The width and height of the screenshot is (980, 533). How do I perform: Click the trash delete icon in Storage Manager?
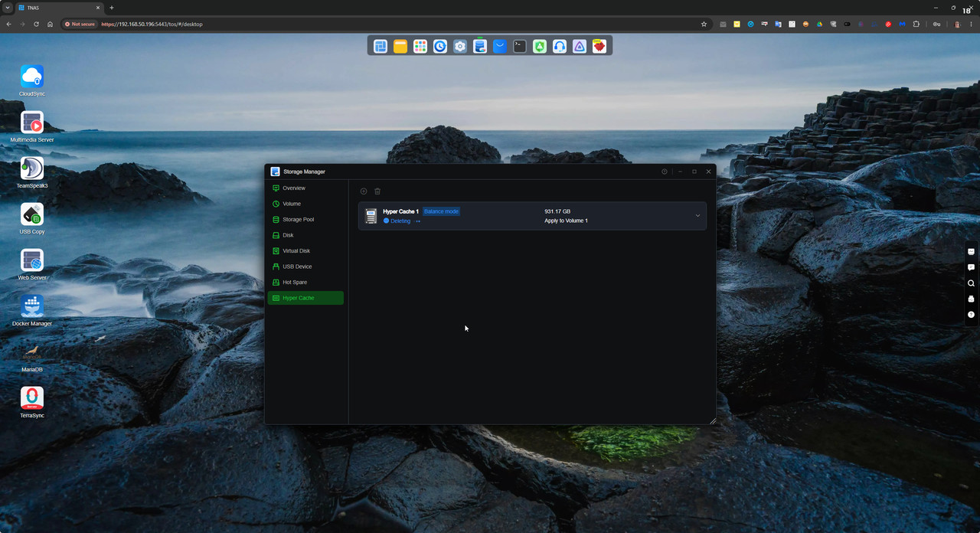tap(377, 191)
